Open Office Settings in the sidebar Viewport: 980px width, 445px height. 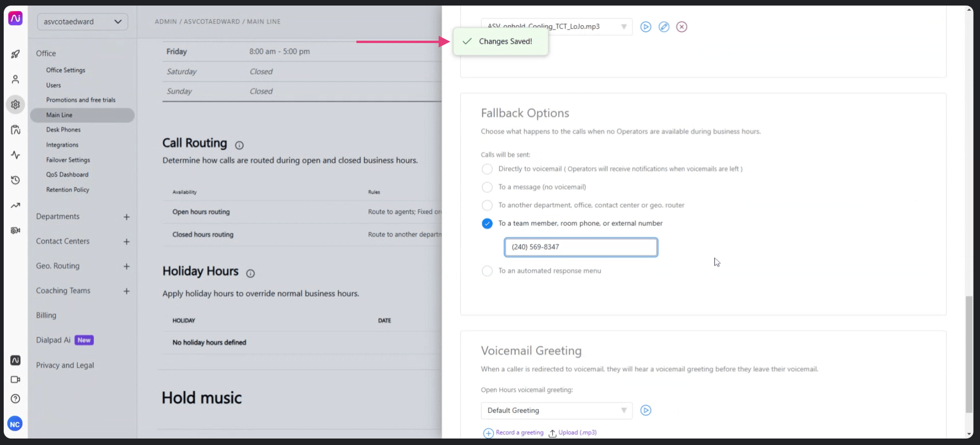tap(66, 70)
